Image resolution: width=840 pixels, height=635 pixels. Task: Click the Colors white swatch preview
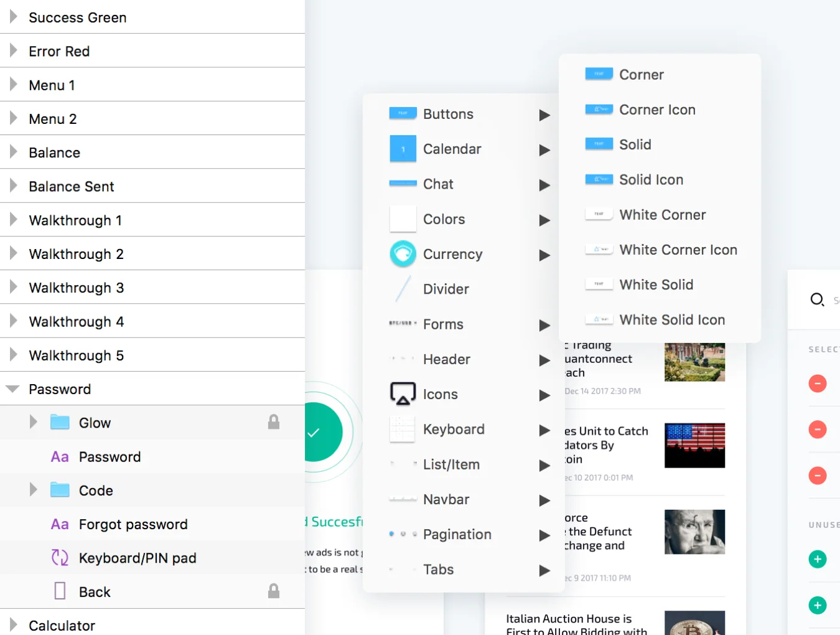point(403,219)
